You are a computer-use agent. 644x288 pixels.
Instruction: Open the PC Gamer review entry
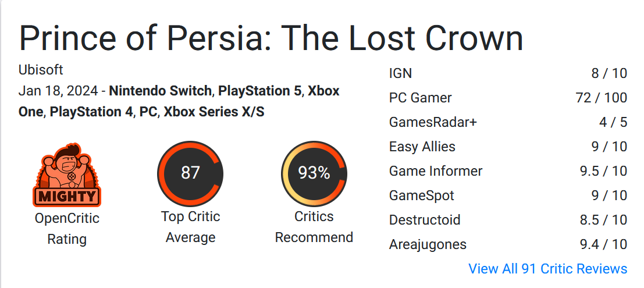(x=508, y=98)
